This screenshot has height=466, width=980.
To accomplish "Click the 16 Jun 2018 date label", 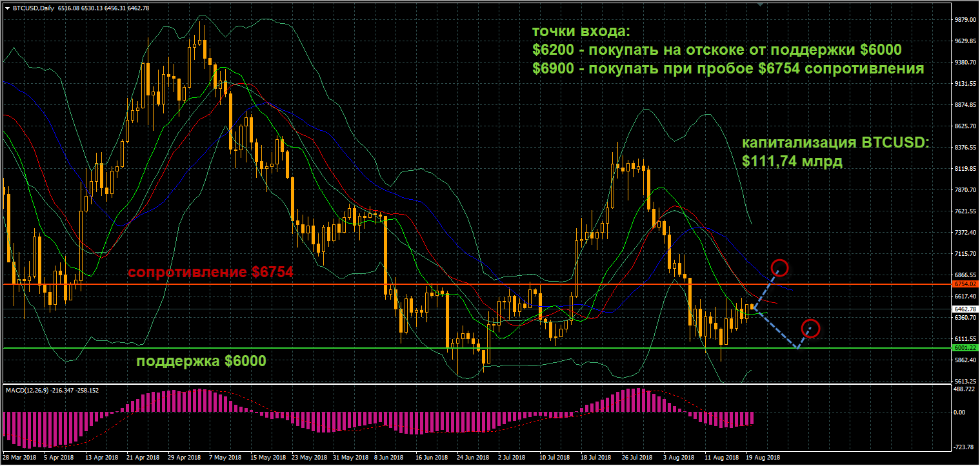I will coord(431,458).
